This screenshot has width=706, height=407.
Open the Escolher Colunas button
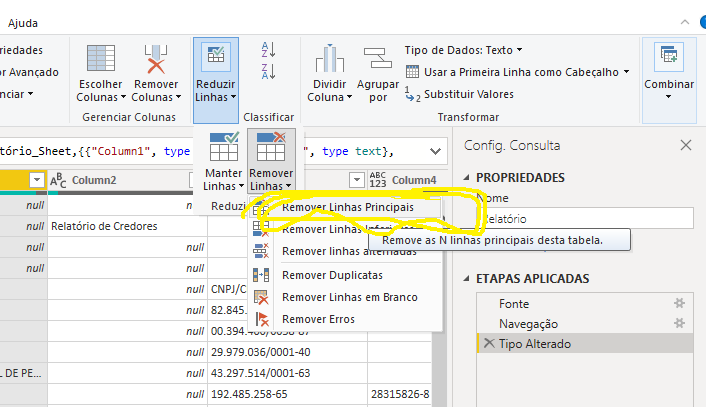[x=100, y=73]
